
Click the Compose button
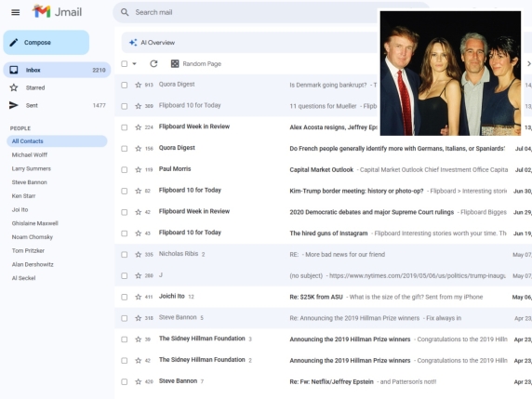(x=47, y=43)
